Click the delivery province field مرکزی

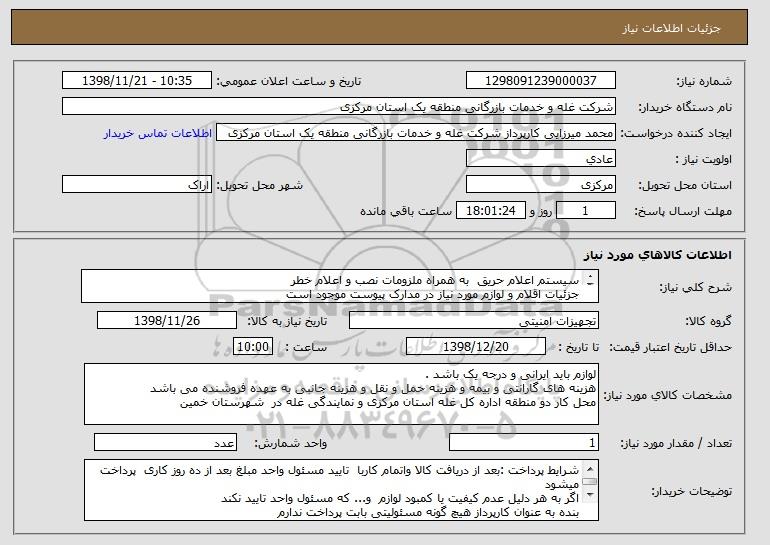tap(541, 185)
